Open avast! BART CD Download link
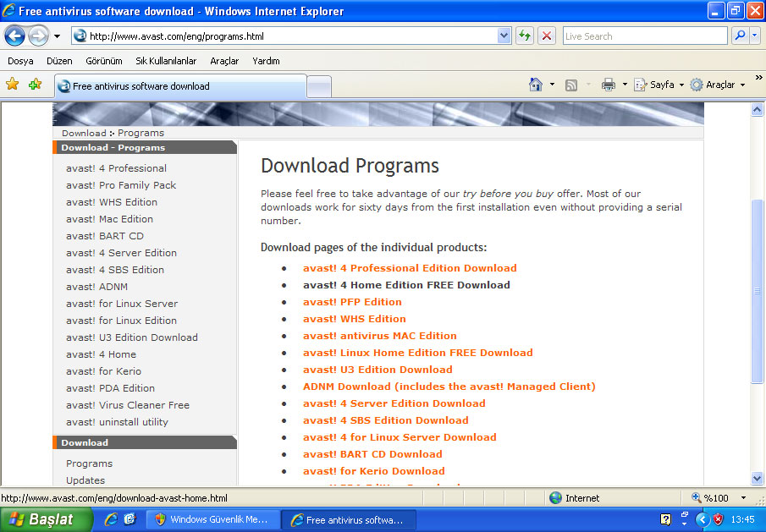Viewport: 766px width, 532px height. click(372, 454)
